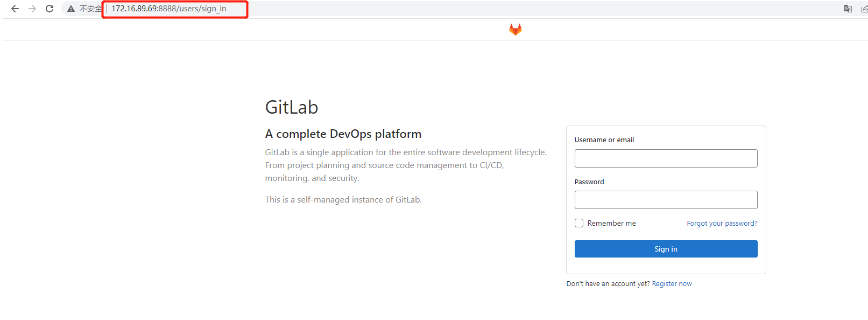Focus the Password input box
Screen dimensions: 868x320
point(666,200)
